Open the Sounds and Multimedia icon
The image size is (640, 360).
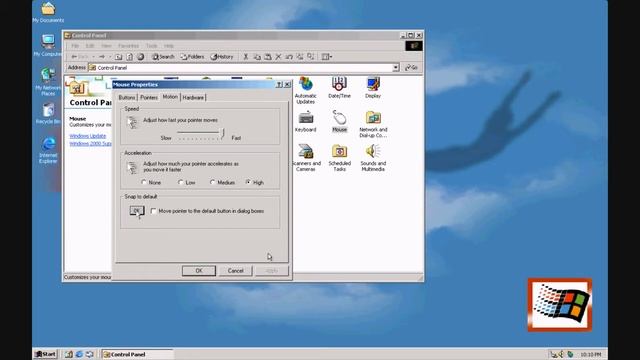(373, 158)
